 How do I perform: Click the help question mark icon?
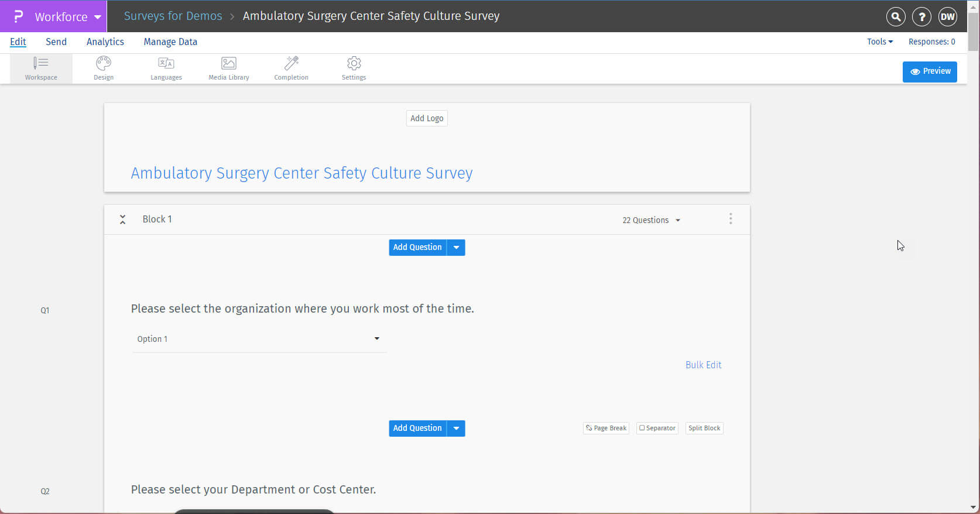pyautogui.click(x=921, y=17)
